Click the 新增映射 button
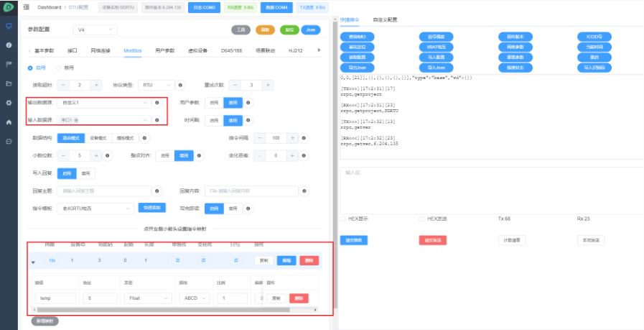This screenshot has width=644, height=330. [44, 321]
